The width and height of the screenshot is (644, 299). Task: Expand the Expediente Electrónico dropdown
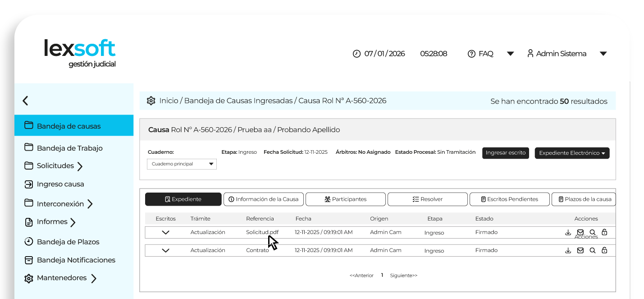572,153
